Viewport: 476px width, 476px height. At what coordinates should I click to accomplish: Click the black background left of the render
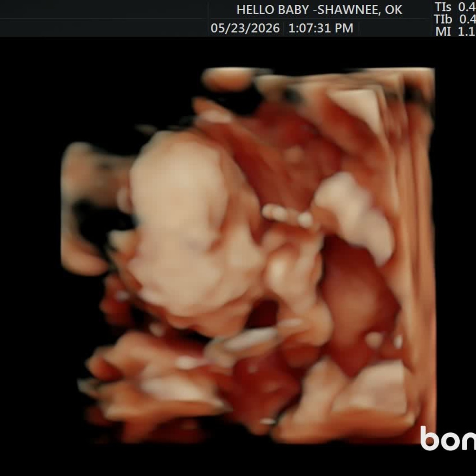[30, 243]
